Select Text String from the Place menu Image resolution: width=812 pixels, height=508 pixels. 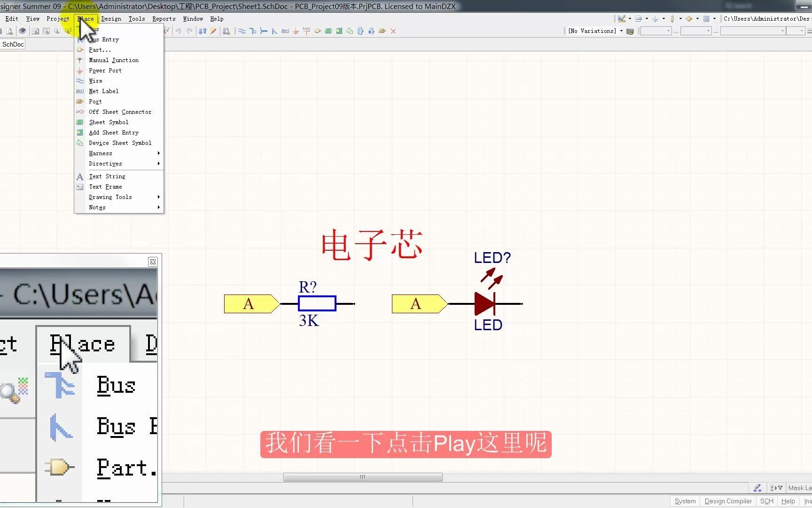107,176
